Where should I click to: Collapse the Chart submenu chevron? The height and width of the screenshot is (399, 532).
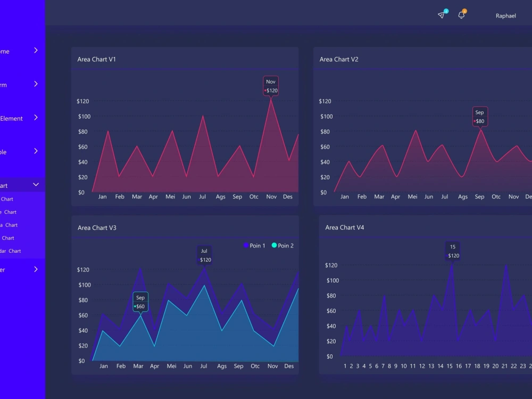click(36, 185)
